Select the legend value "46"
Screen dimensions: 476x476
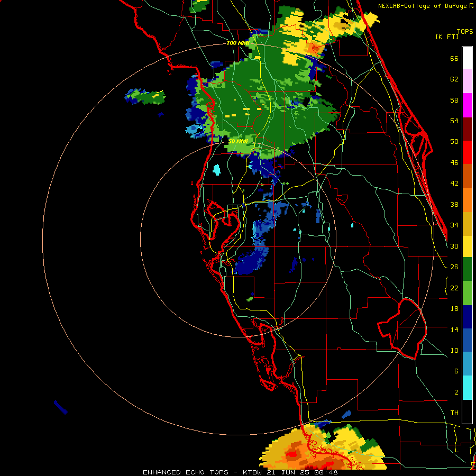(454, 163)
